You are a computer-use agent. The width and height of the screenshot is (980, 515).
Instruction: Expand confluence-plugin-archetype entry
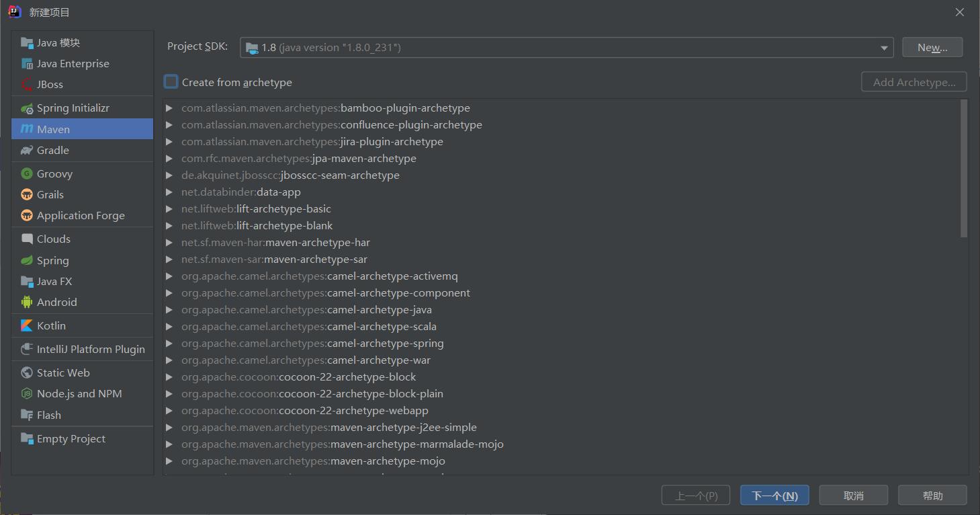pos(169,125)
